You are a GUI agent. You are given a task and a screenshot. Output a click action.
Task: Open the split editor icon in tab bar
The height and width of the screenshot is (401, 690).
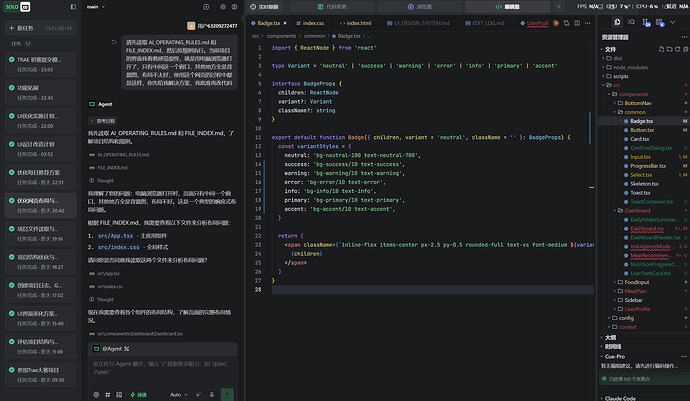click(577, 23)
